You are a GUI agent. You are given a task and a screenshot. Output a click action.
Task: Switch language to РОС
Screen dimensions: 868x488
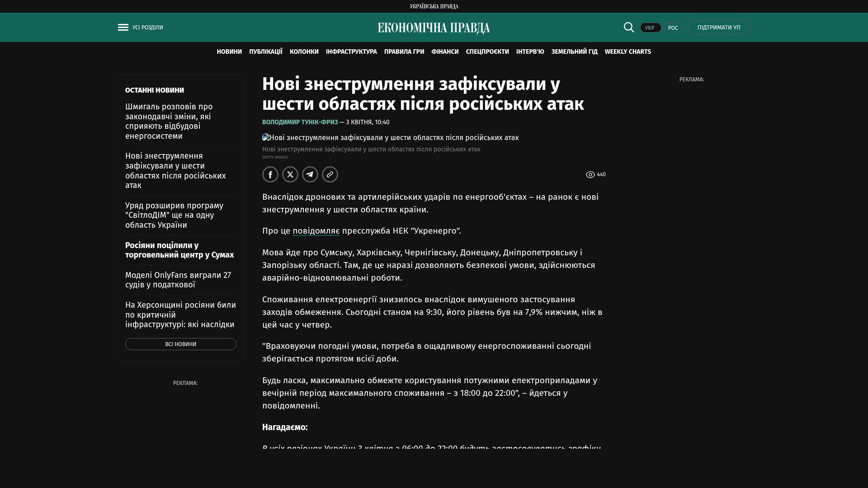coord(673,28)
